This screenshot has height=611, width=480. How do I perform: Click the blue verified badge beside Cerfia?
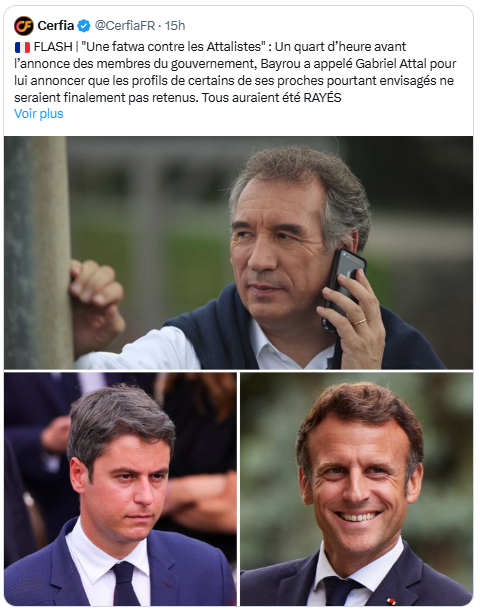(84, 26)
